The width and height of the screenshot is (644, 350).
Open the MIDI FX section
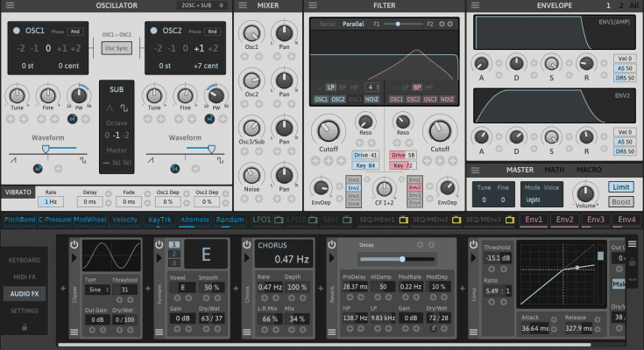pyautogui.click(x=26, y=277)
